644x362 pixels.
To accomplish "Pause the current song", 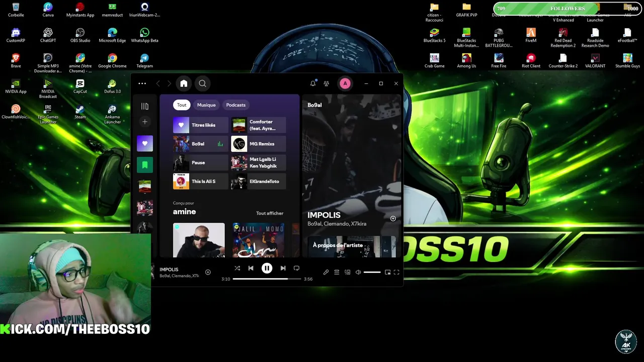I will [267, 268].
